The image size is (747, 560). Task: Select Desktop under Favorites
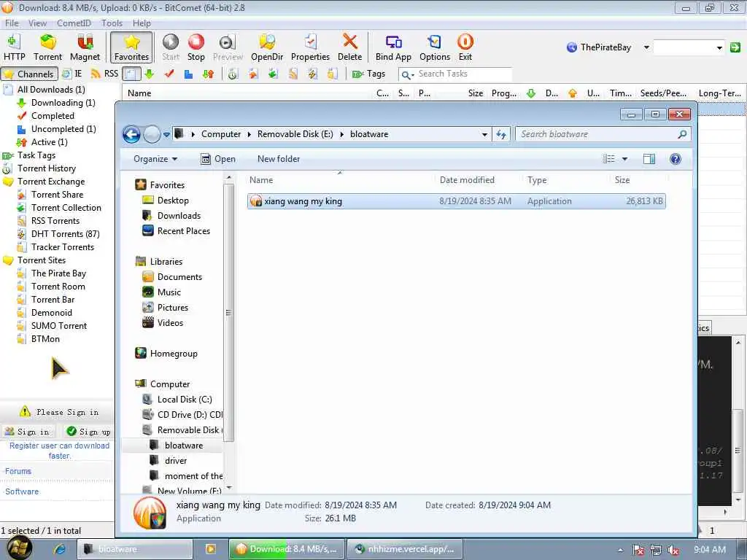click(166, 201)
